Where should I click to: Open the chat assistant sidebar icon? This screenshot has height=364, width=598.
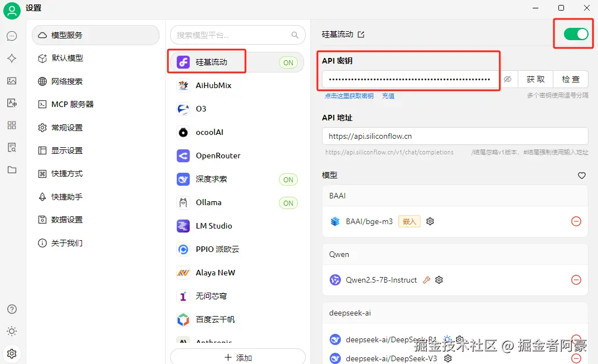click(x=12, y=36)
